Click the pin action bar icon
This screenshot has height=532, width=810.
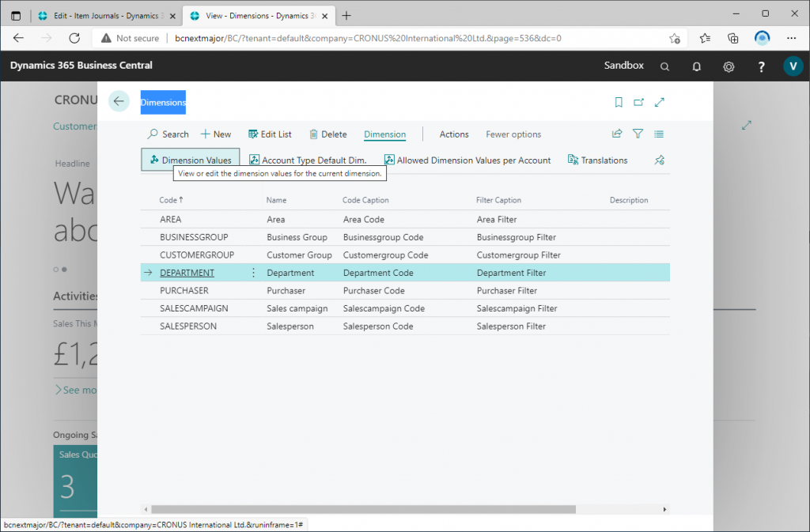tap(660, 160)
